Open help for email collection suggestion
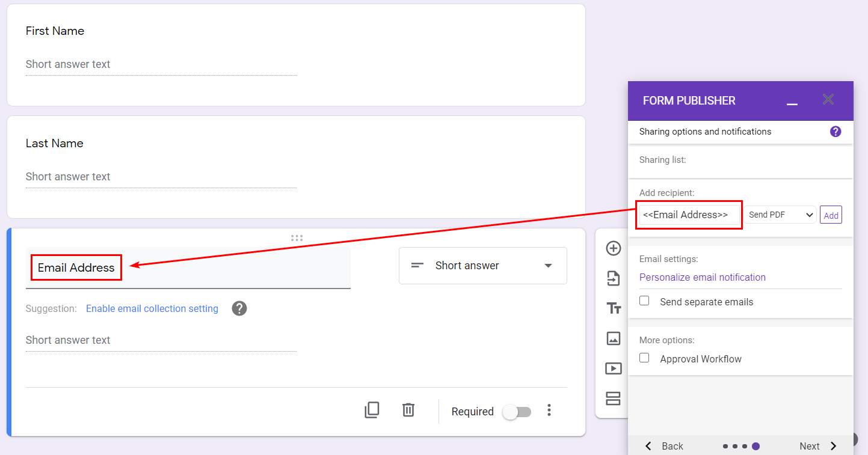Screen dimensions: 868x455 (239, 308)
